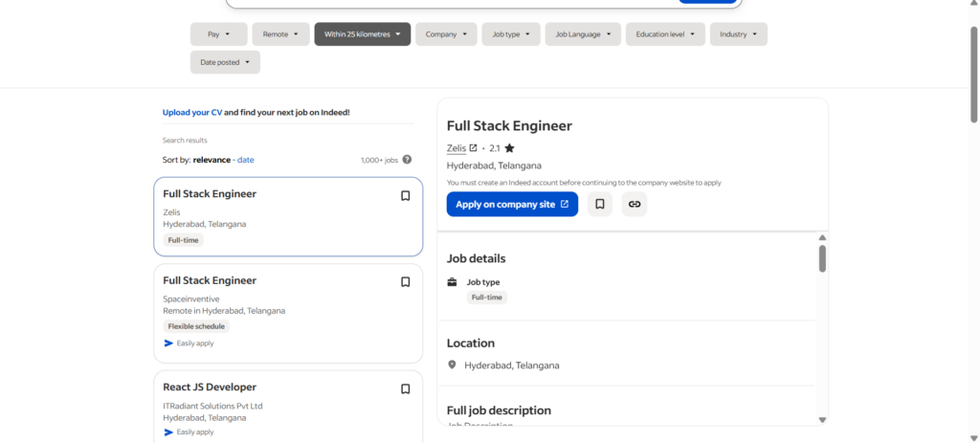Image resolution: width=980 pixels, height=443 pixels.
Task: Click the briefcase icon beside Job type
Action: (453, 282)
